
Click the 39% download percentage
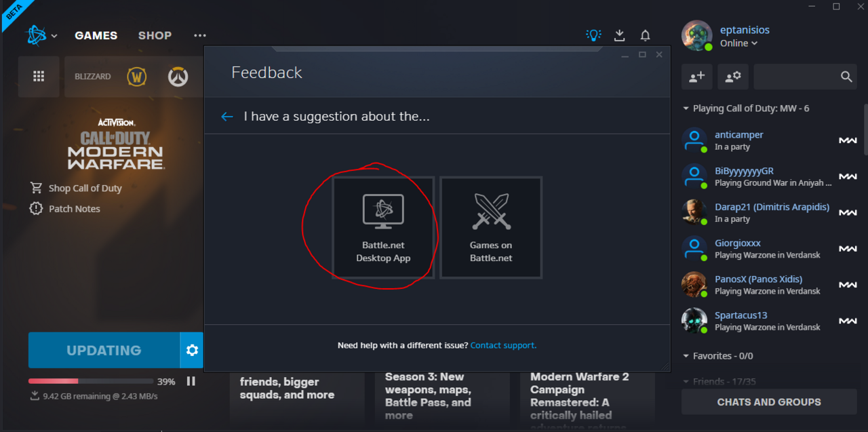[x=166, y=382]
